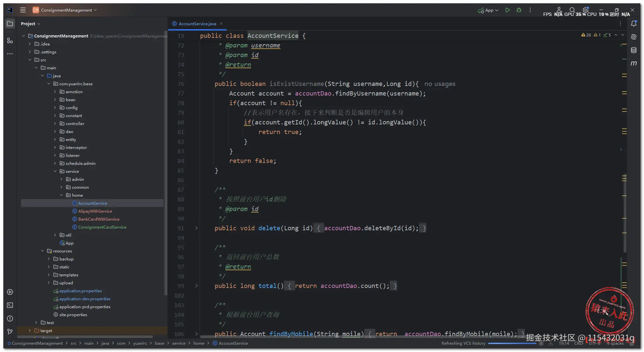Open the Services tool window
Viewport: 644px width, 352px height.
10,292
